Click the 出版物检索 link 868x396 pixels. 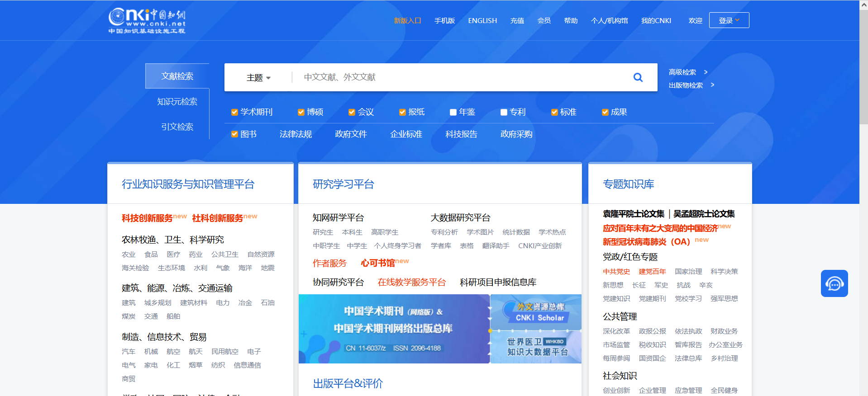point(686,85)
